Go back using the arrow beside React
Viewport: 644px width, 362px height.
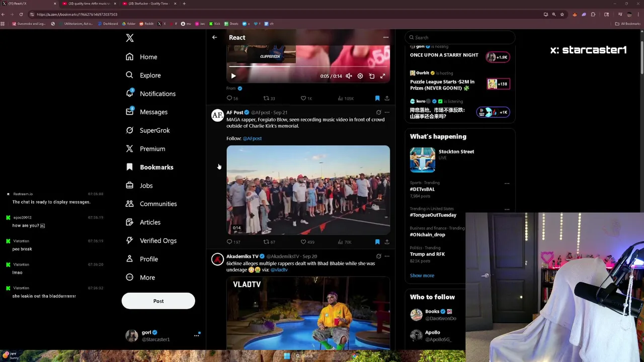[214, 37]
